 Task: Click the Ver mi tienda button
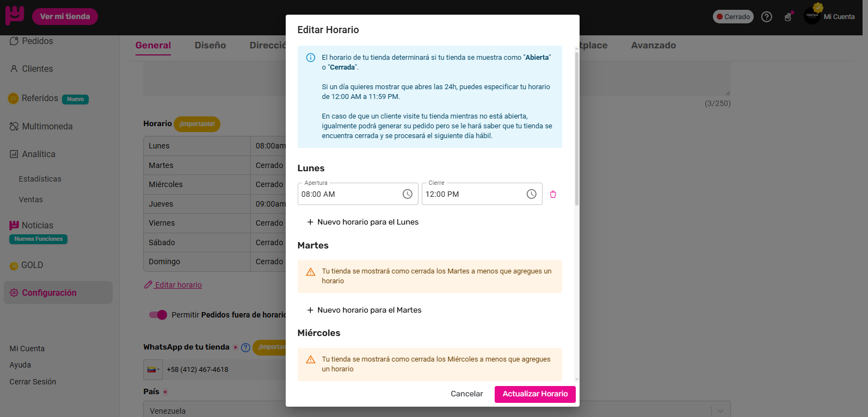point(65,16)
